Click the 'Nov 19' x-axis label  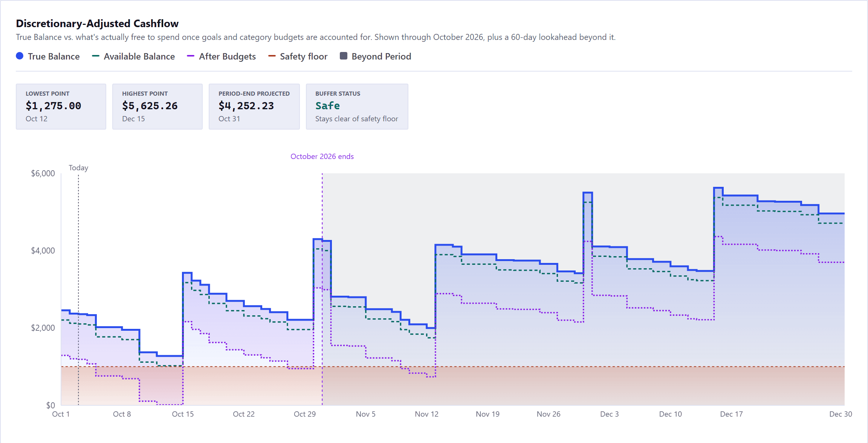click(488, 414)
